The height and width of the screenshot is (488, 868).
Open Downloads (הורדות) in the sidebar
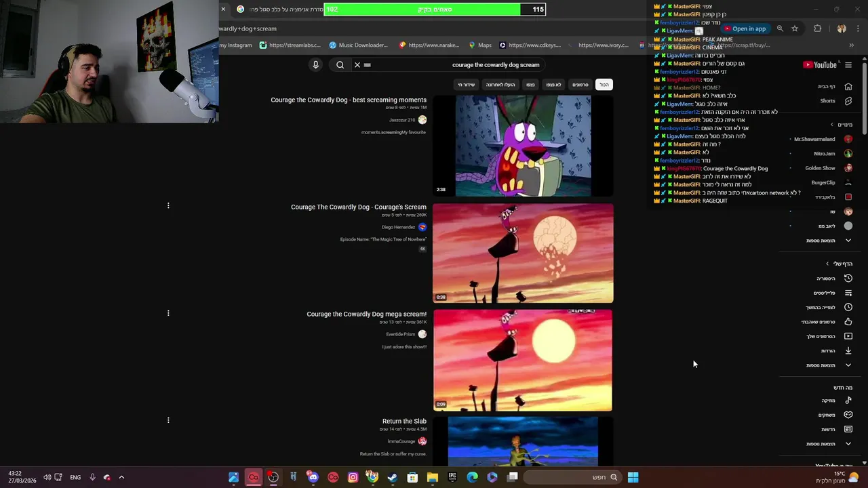835,351
